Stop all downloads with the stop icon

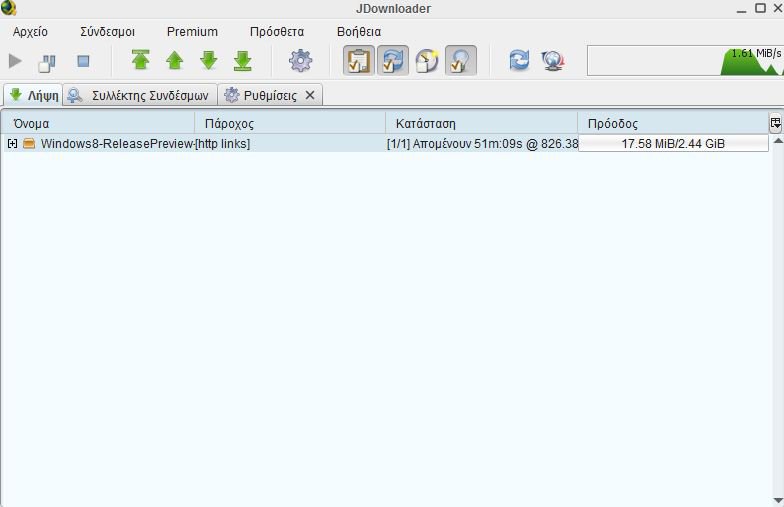click(83, 61)
